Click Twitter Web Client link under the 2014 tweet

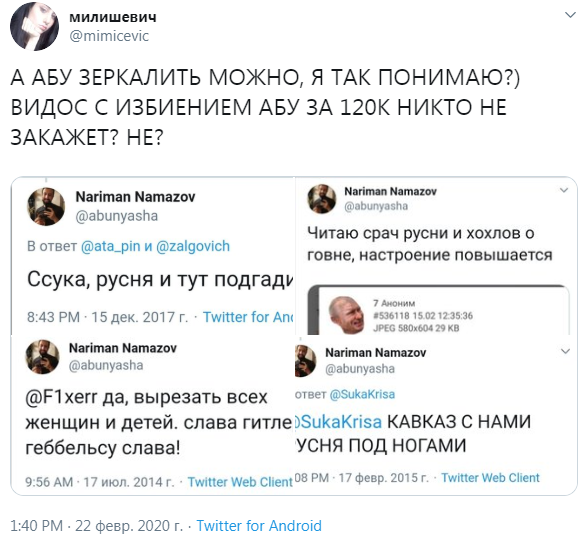click(240, 482)
